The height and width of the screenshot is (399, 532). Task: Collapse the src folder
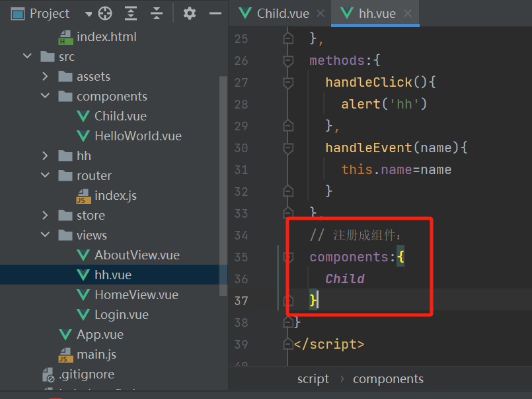tap(28, 56)
